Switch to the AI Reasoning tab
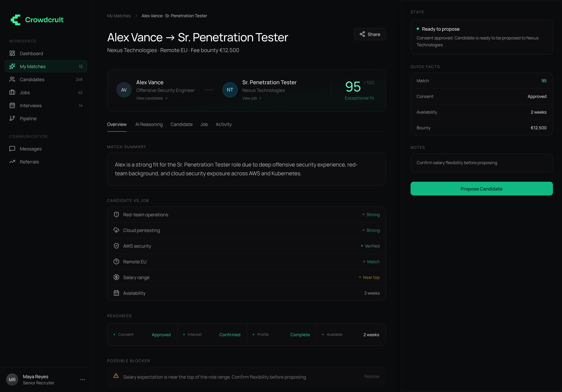 pyautogui.click(x=149, y=124)
